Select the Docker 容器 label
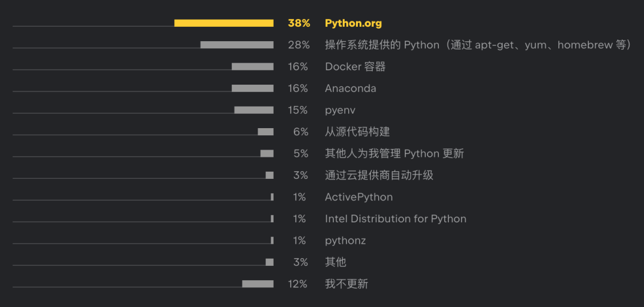This screenshot has width=644, height=307. click(x=355, y=67)
